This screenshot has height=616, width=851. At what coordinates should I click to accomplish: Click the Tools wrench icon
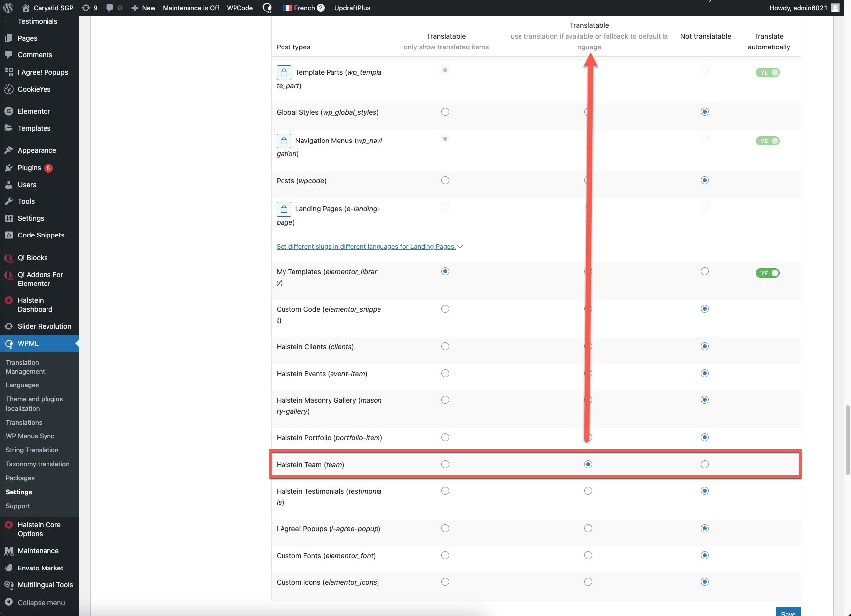click(x=9, y=201)
